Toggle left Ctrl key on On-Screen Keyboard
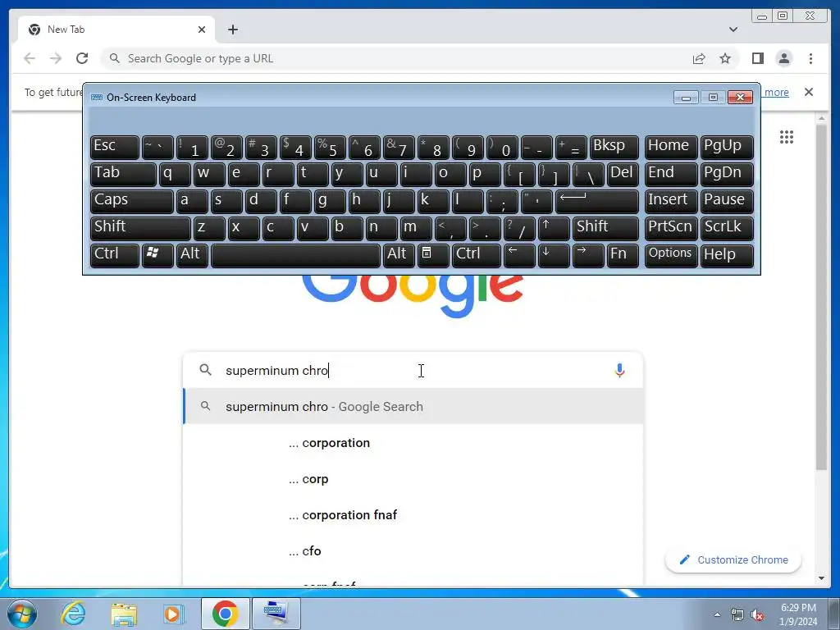 [115, 256]
